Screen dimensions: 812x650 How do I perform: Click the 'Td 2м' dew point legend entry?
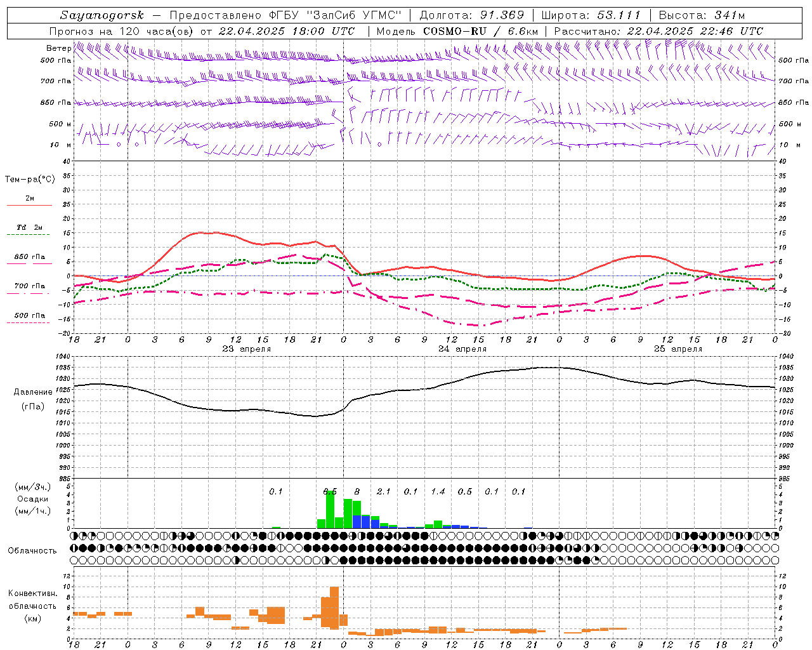(30, 227)
